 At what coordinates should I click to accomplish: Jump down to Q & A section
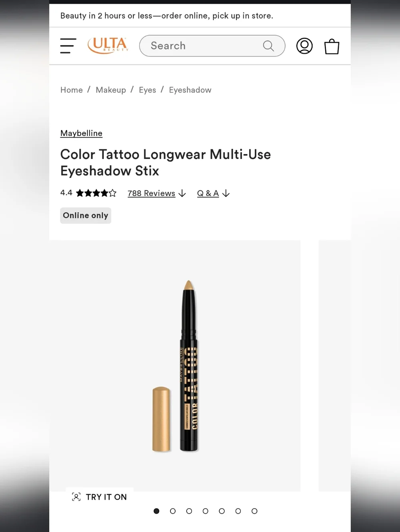coord(208,193)
